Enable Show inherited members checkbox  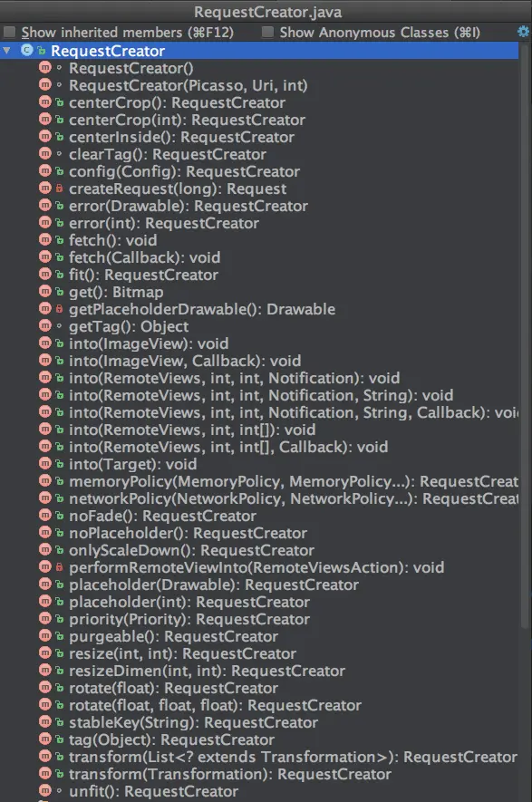pyautogui.click(x=10, y=33)
